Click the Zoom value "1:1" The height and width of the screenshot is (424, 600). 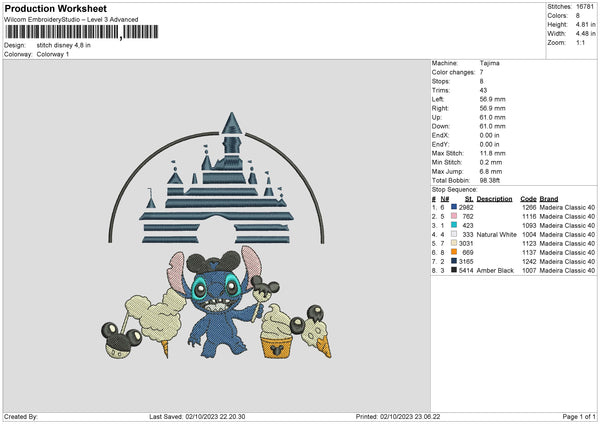click(x=580, y=42)
